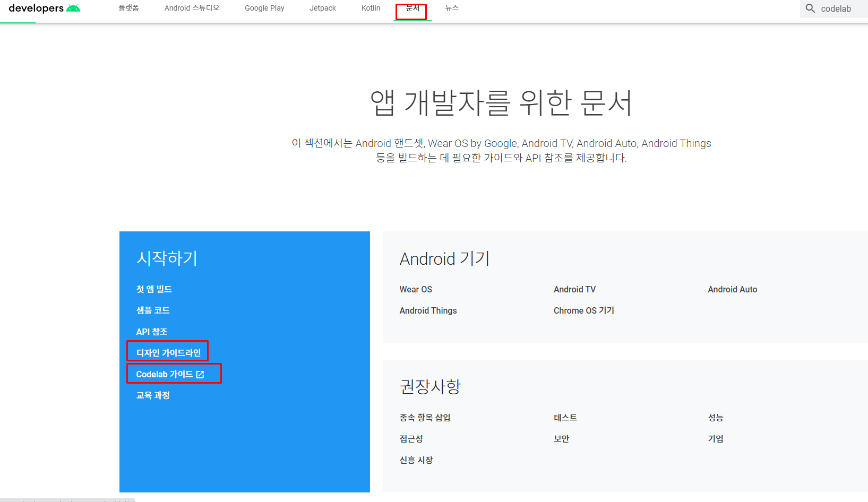Click the Android 기기 heading

[444, 258]
